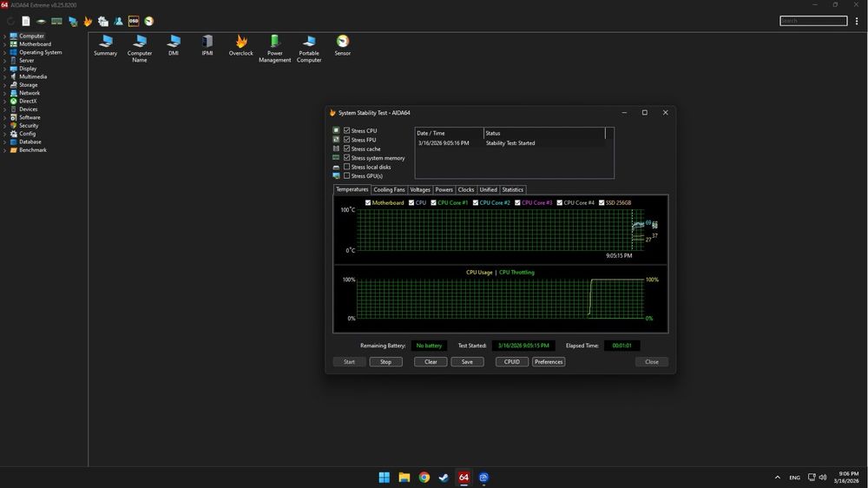
Task: Switch to the Statistics tab
Action: coord(513,189)
